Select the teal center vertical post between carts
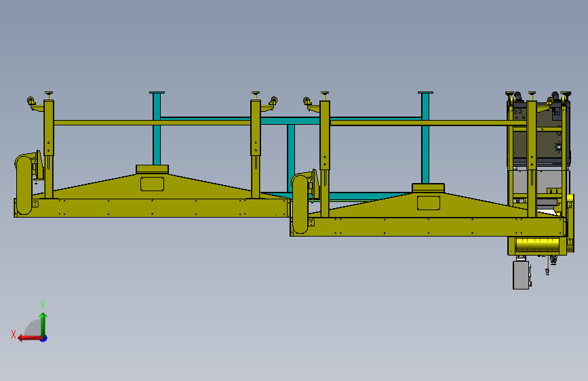This screenshot has height=381, width=588. [x=291, y=158]
